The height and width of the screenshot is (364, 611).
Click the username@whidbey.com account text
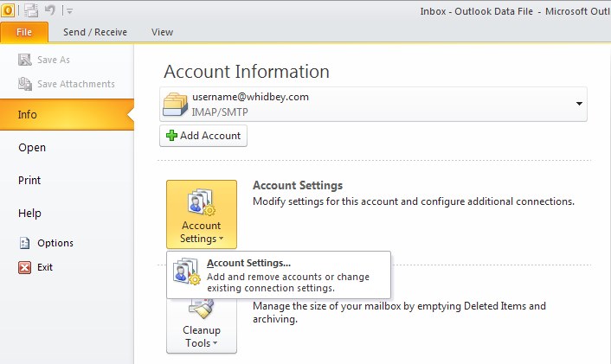[250, 97]
